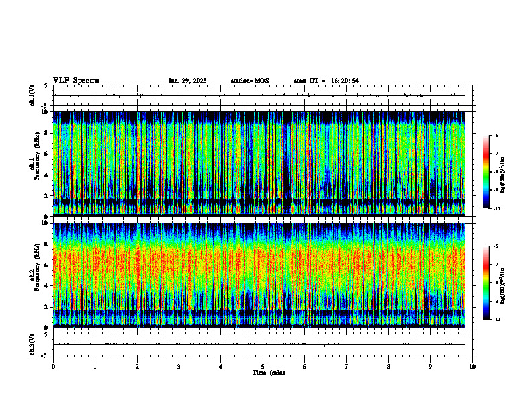Click the "-10" label on ch.2 color scale
Image resolution: width=532 pixels, height=411 pixels.
tap(496, 320)
